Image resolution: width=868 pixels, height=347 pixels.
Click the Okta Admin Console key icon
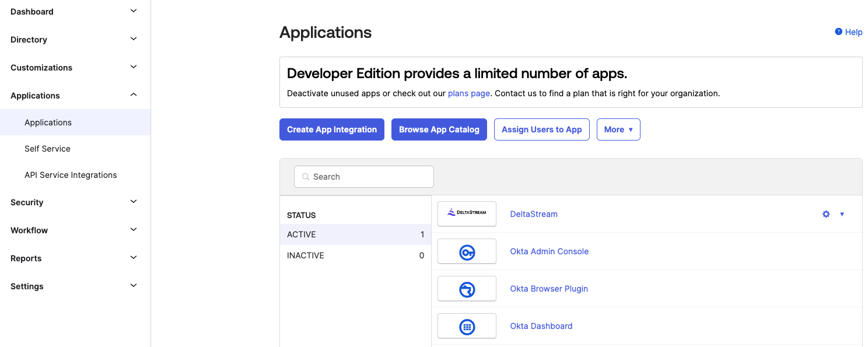(467, 252)
